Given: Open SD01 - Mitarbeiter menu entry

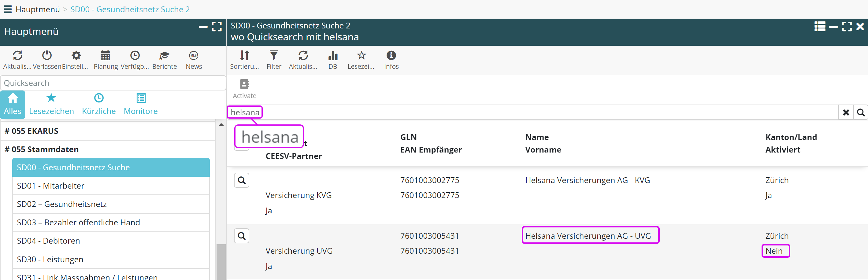Looking at the screenshot, I should click(50, 186).
